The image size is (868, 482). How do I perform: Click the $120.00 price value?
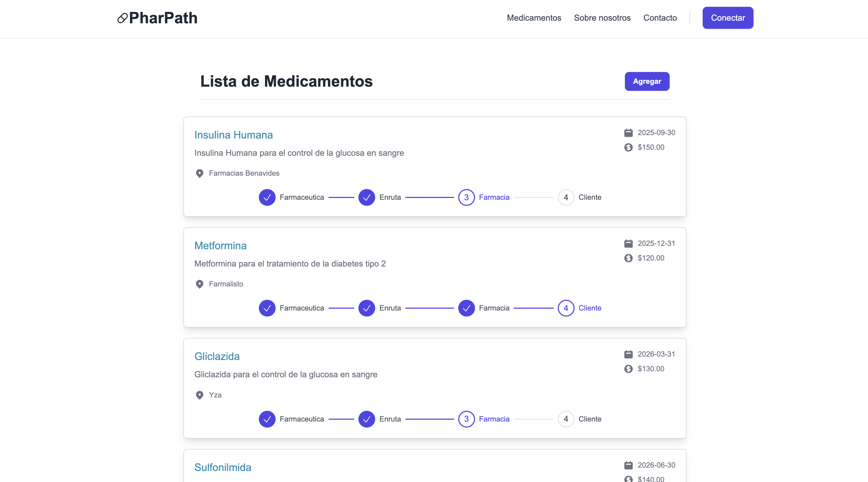[x=651, y=258]
